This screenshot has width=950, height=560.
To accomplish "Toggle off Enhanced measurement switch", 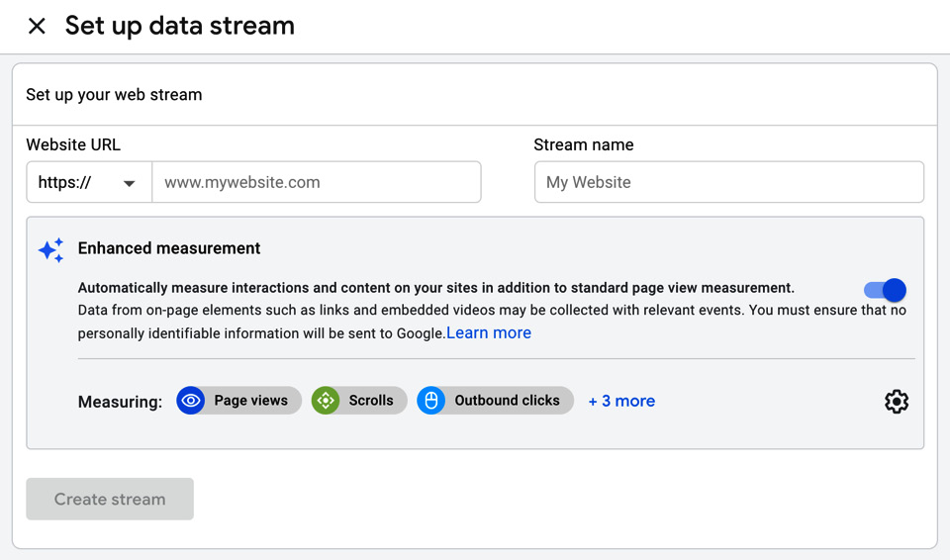I will 885,290.
